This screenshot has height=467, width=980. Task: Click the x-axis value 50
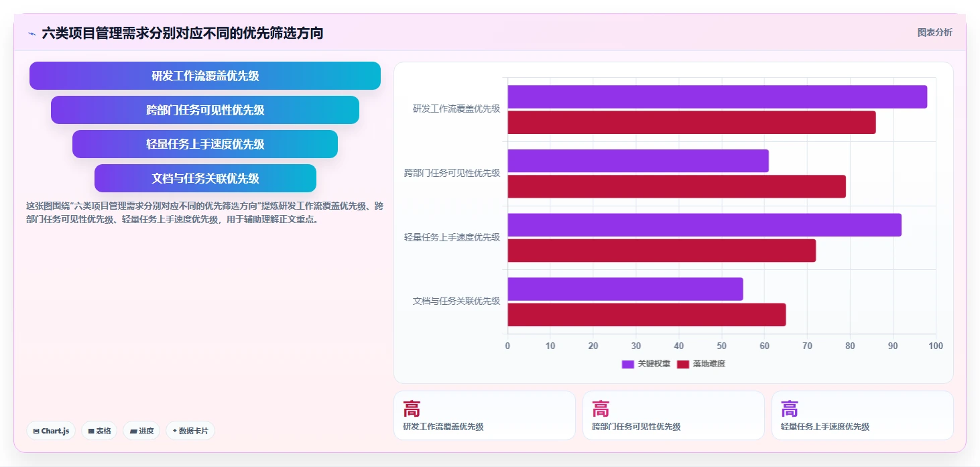[721, 346]
